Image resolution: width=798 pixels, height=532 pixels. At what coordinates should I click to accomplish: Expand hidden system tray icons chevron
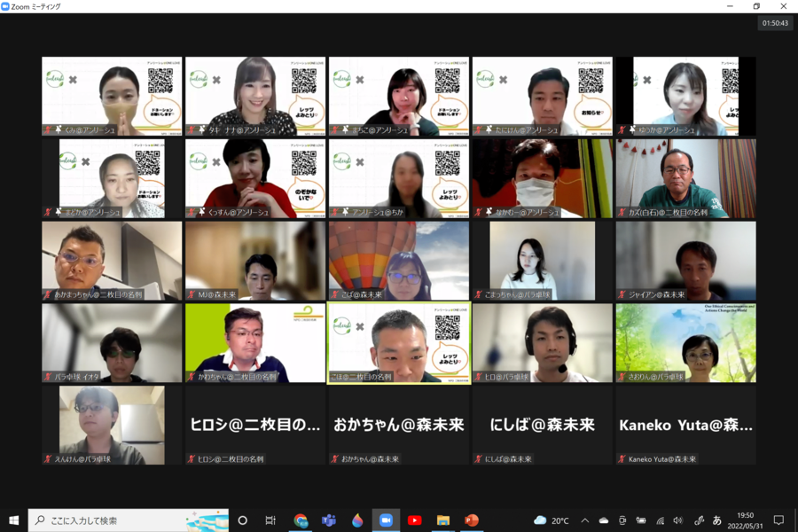point(584,520)
